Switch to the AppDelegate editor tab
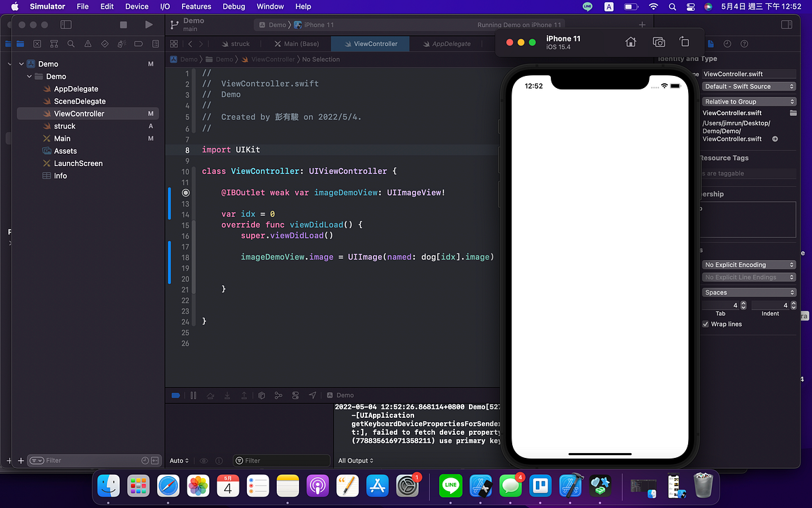This screenshot has width=812, height=508. pos(446,43)
